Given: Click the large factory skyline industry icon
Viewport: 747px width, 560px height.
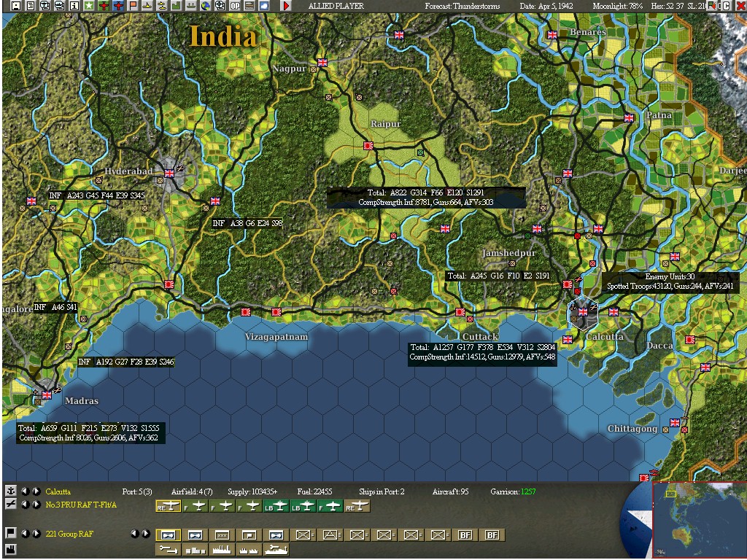Looking at the screenshot, I should click(222, 550).
